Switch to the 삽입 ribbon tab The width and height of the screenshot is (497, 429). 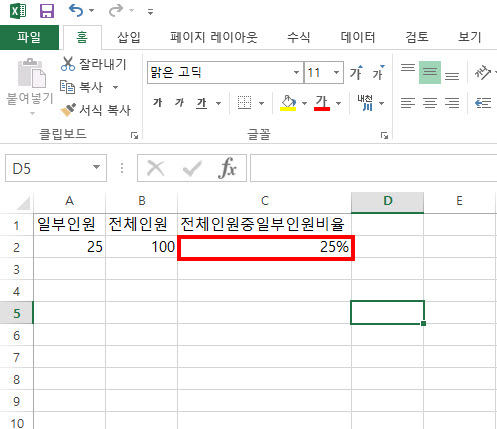point(129,37)
